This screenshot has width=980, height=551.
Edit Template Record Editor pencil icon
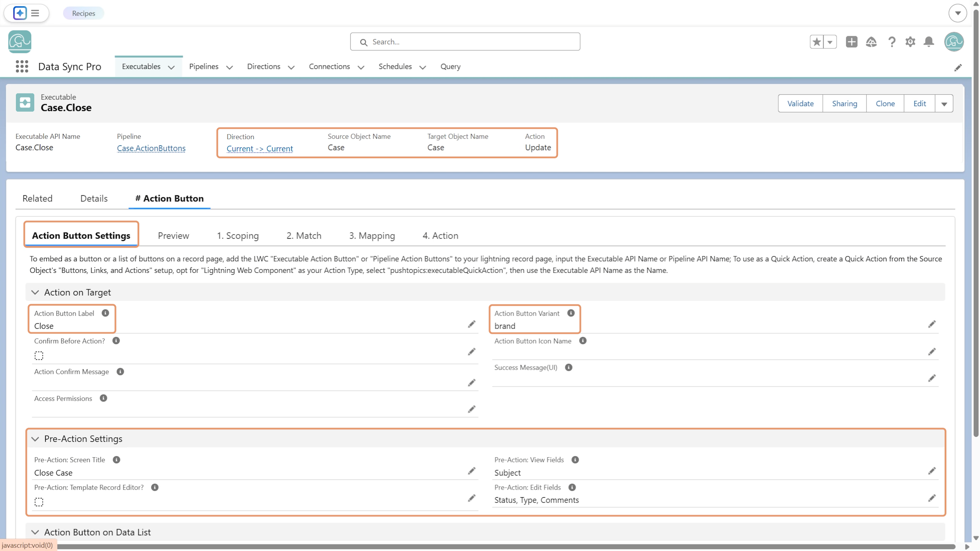472,498
